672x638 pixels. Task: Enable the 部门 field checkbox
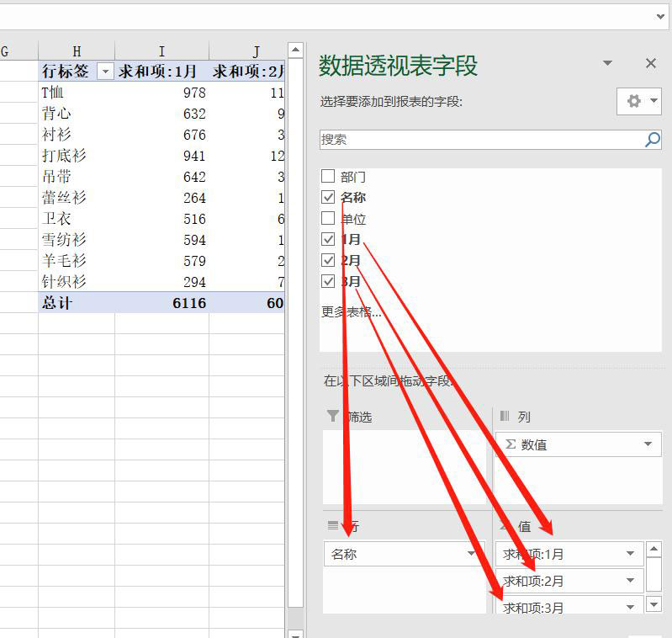[x=329, y=177]
